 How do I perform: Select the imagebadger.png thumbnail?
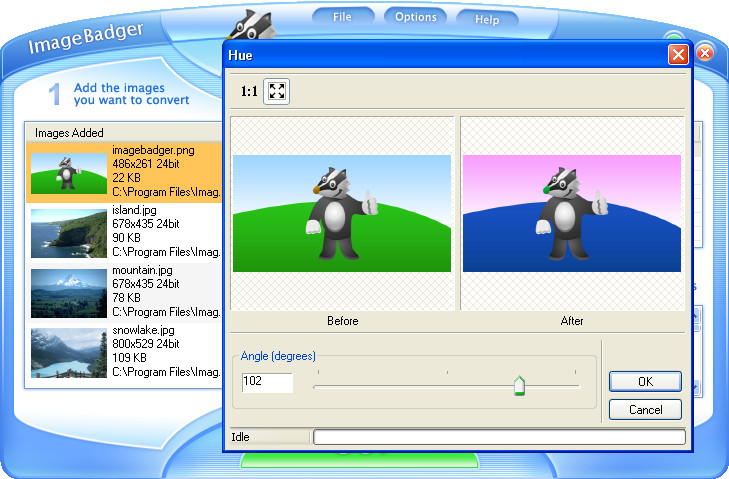point(69,173)
